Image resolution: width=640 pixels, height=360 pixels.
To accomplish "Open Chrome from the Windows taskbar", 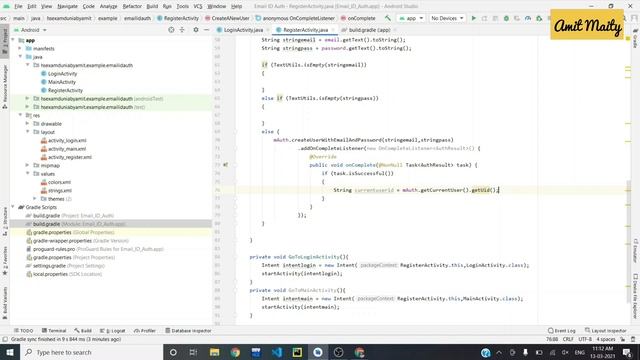I will (235, 352).
